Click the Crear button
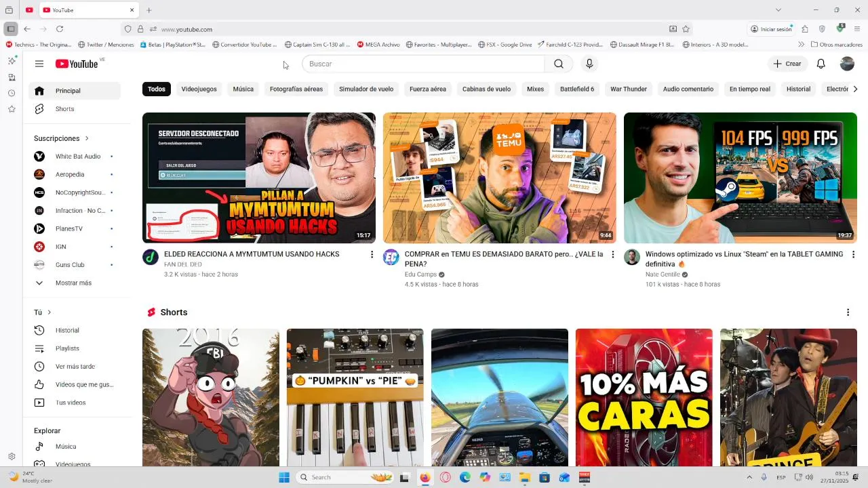Viewport: 868px width, 488px height. [787, 64]
